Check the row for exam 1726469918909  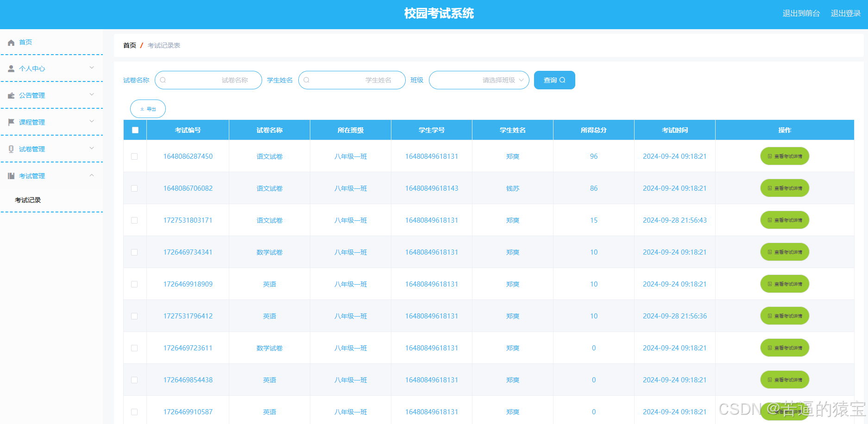coord(134,284)
